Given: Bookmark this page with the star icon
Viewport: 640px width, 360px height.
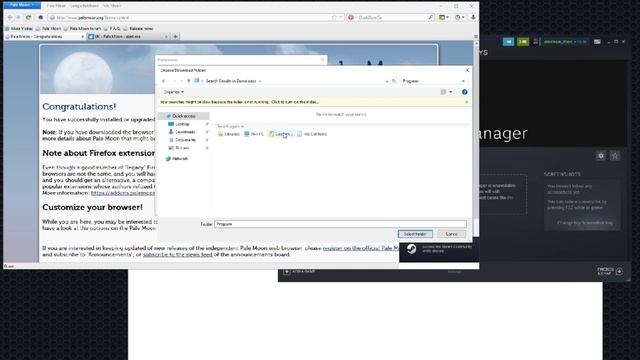Looking at the screenshot, I should click(x=334, y=18).
